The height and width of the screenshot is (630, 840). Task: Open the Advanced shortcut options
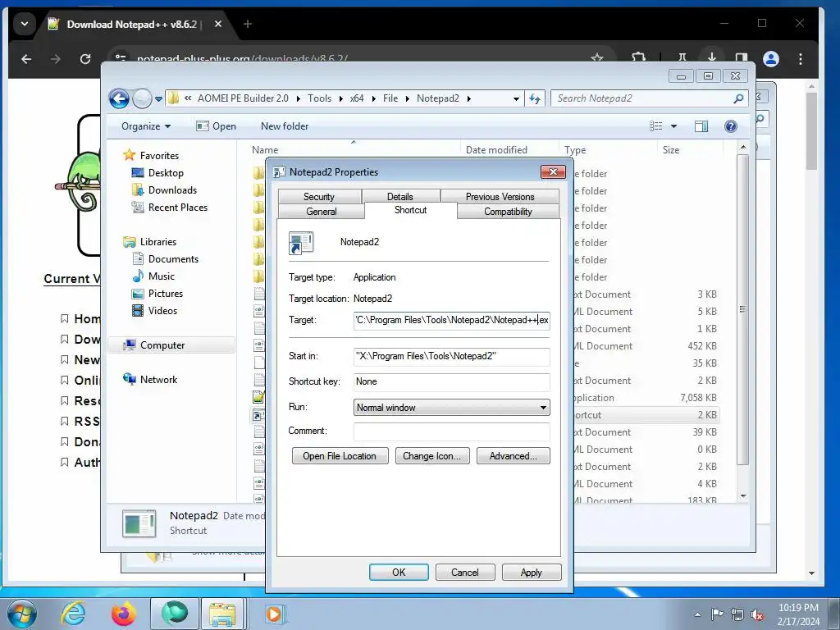coord(514,456)
